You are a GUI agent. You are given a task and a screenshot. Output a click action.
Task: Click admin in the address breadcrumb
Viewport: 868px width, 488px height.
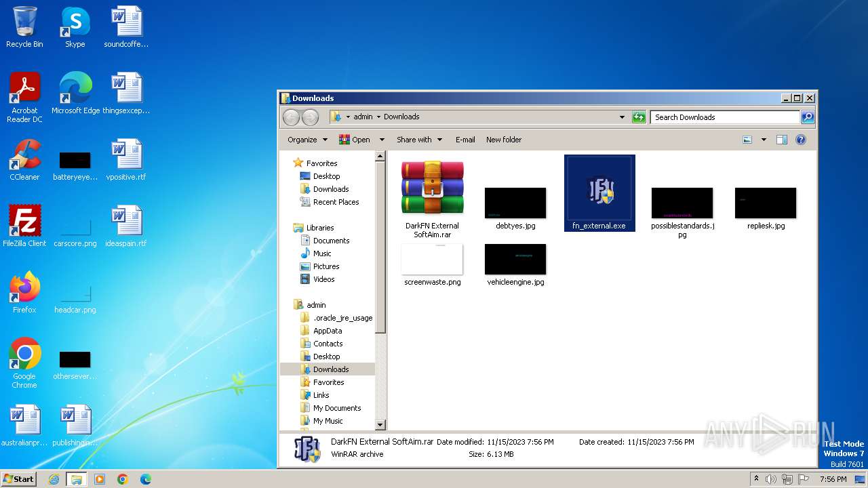click(x=363, y=117)
